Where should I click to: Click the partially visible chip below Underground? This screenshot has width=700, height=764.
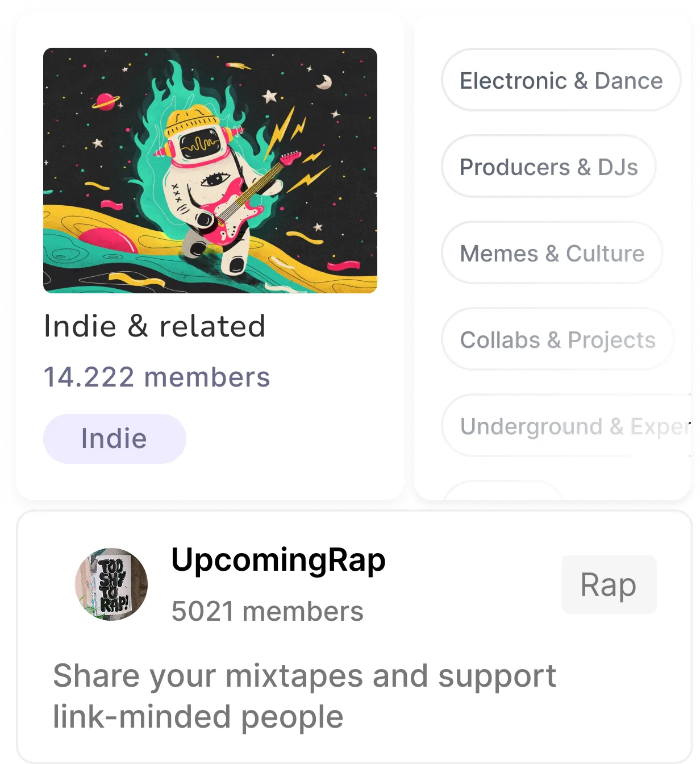(502, 490)
